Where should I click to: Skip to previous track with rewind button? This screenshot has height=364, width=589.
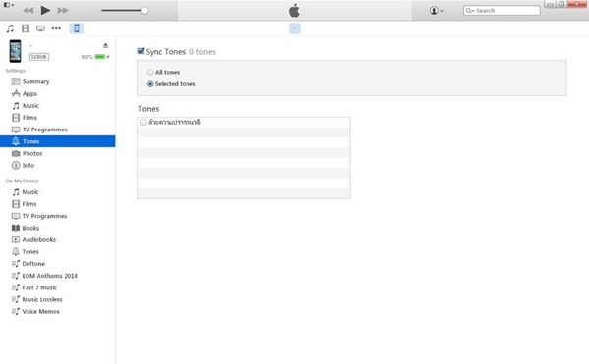coord(28,10)
